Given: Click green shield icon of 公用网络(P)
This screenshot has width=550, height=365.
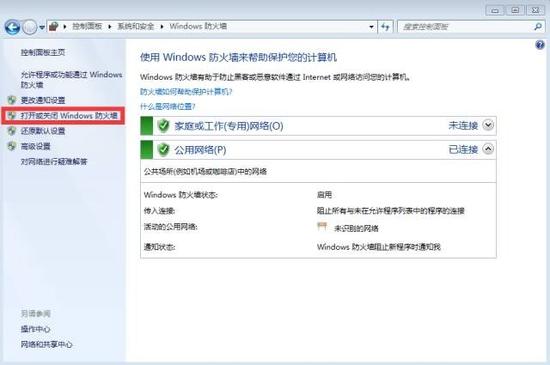Looking at the screenshot, I should (x=163, y=150).
